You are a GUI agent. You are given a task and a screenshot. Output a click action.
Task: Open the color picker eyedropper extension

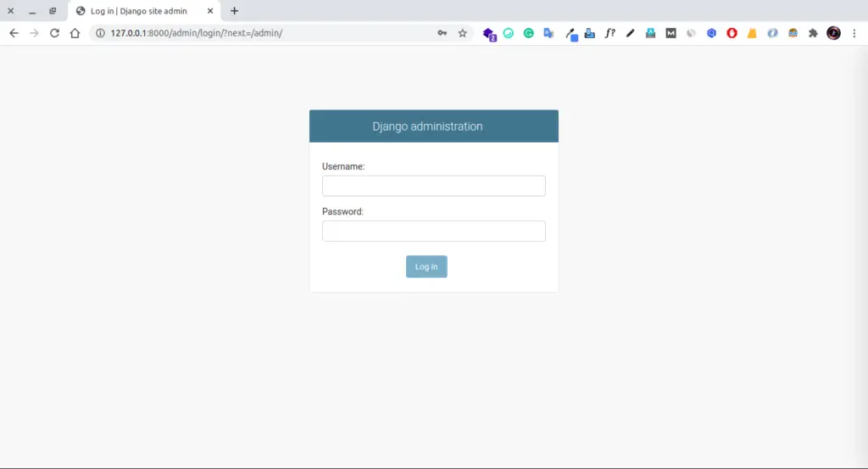571,34
